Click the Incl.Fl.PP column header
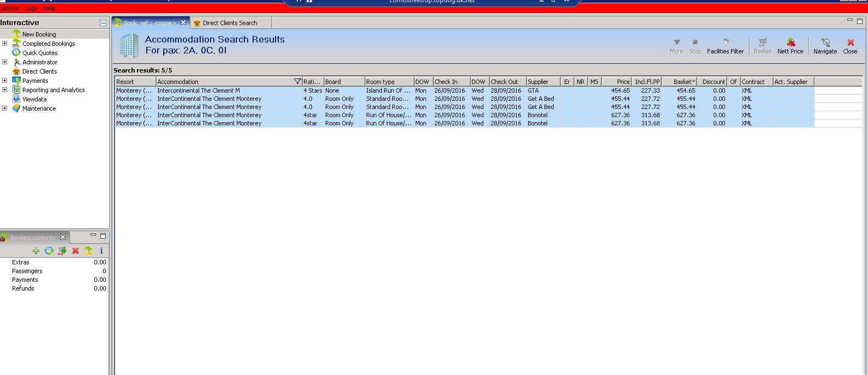Image resolution: width=868 pixels, height=375 pixels. 646,82
